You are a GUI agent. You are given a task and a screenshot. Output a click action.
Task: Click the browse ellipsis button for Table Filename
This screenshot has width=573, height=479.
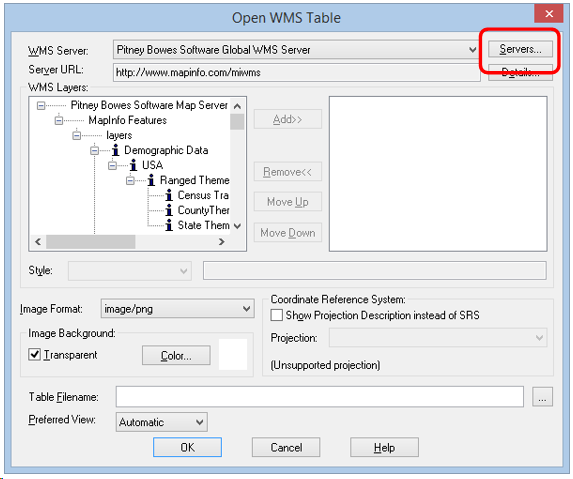click(542, 397)
